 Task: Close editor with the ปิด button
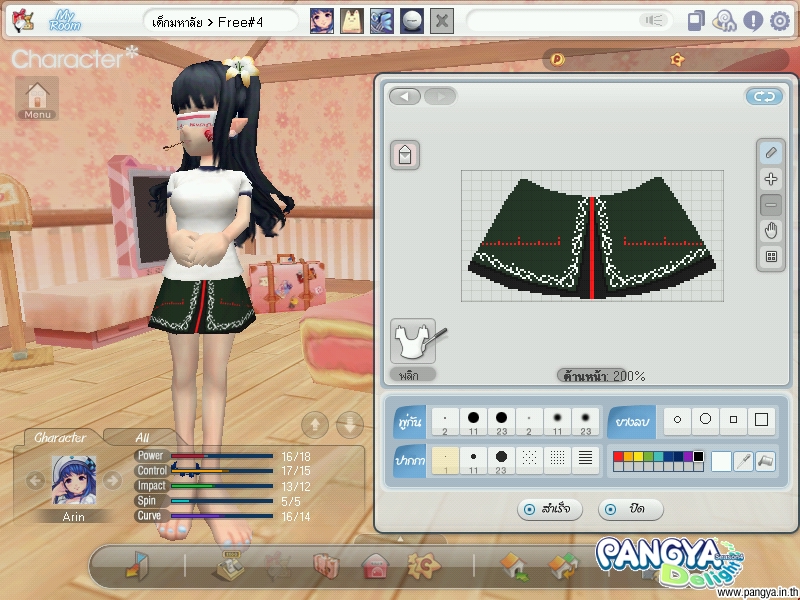[631, 509]
